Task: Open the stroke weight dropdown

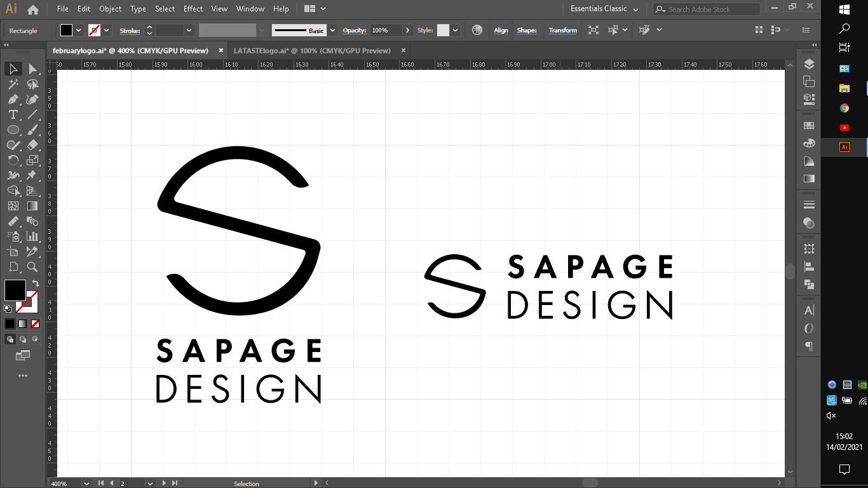Action: coord(189,30)
